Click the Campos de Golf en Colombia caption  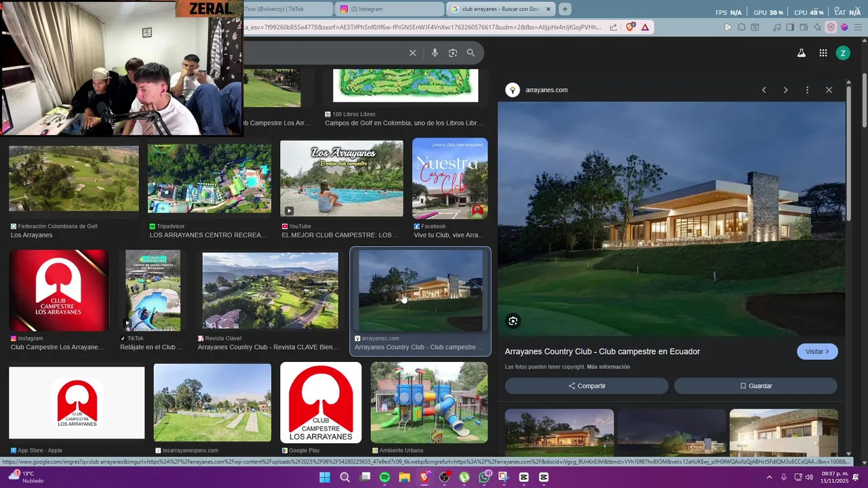click(404, 123)
